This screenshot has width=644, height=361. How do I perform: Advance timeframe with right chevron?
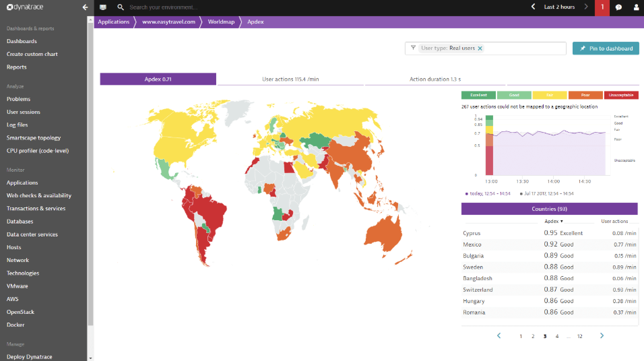[x=586, y=7]
